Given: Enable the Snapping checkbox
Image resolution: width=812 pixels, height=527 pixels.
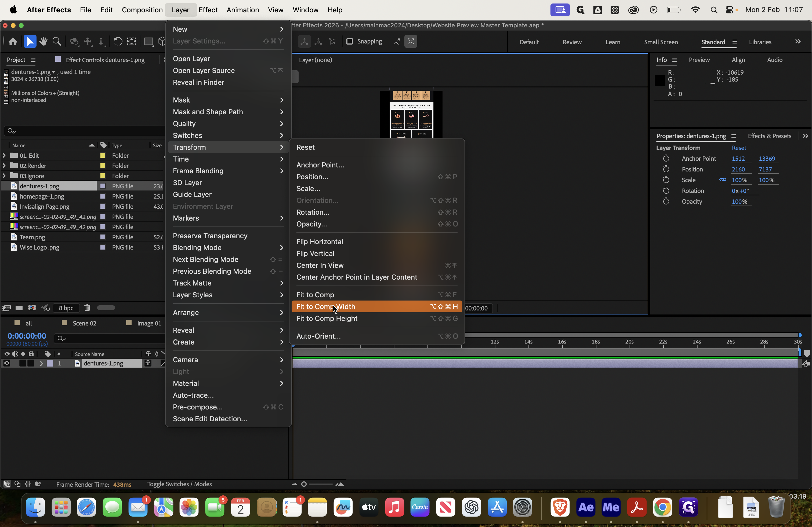Looking at the screenshot, I should pyautogui.click(x=349, y=41).
